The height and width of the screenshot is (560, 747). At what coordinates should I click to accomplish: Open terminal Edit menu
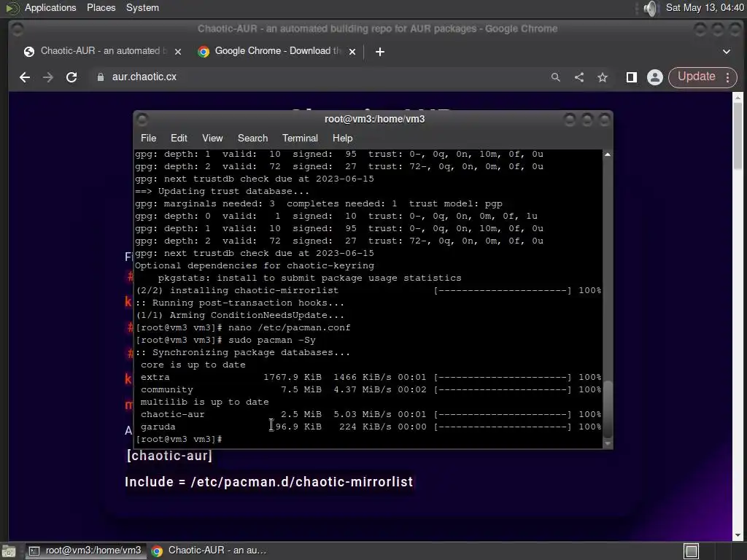[x=179, y=138]
